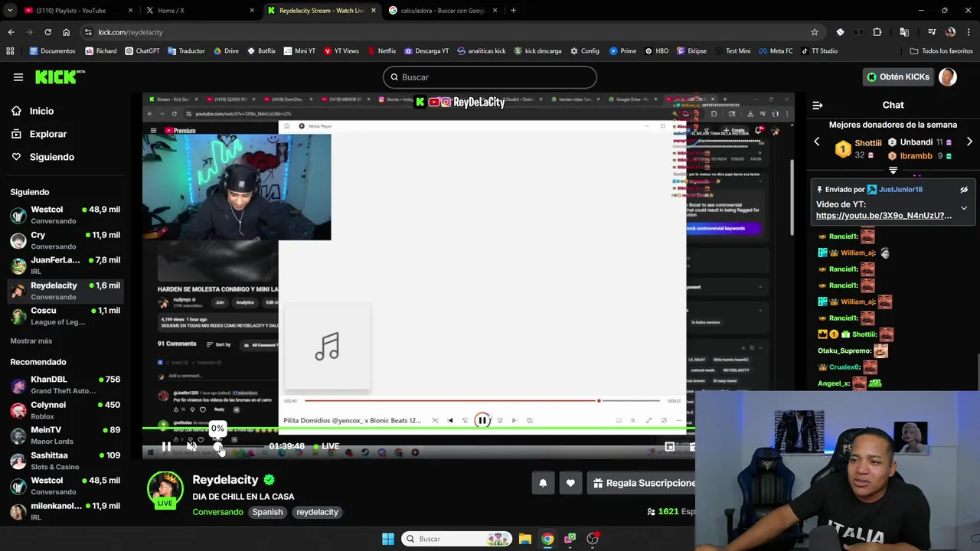Reload the page
The image size is (980, 551).
(47, 32)
